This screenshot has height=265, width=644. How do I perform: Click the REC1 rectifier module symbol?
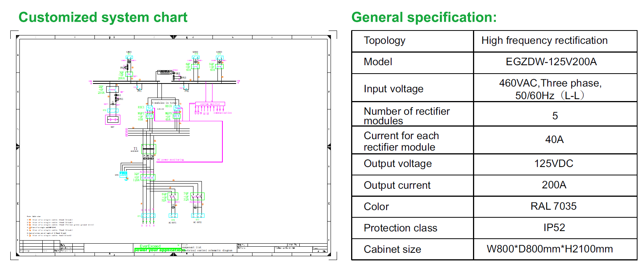click(x=150, y=108)
